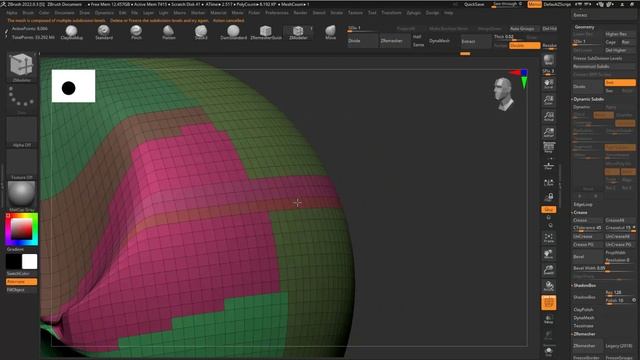
Task: Click the Auto Groups button
Action: coord(522,29)
